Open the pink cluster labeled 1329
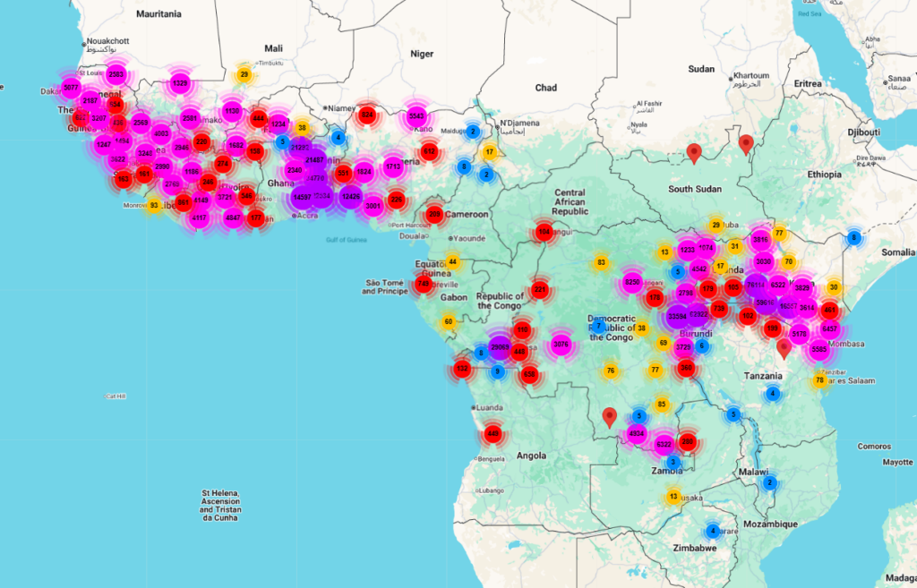The height and width of the screenshot is (588, 917). pyautogui.click(x=180, y=83)
